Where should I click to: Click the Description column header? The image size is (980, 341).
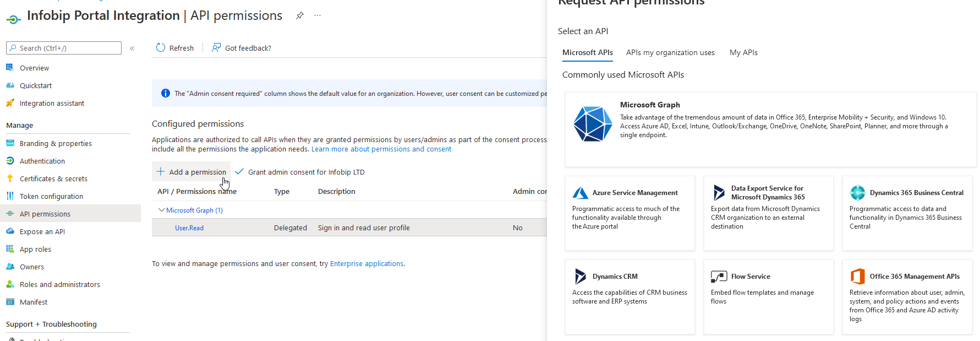tap(337, 192)
